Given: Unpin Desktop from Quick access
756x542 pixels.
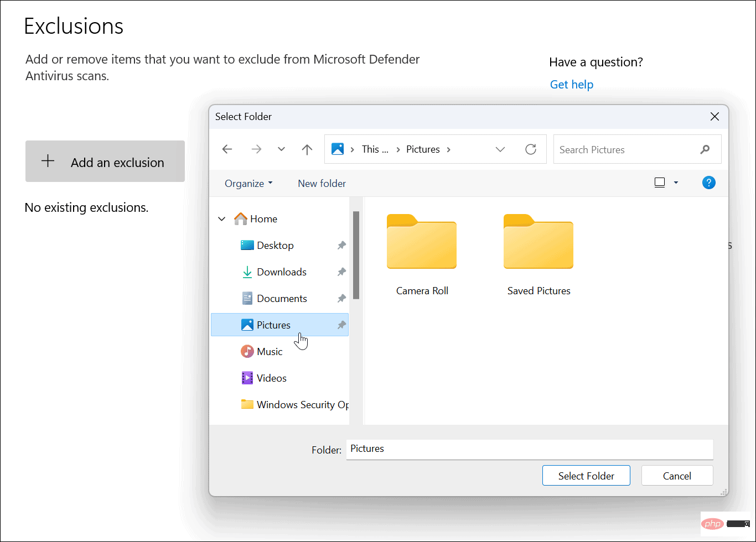Looking at the screenshot, I should [341, 245].
